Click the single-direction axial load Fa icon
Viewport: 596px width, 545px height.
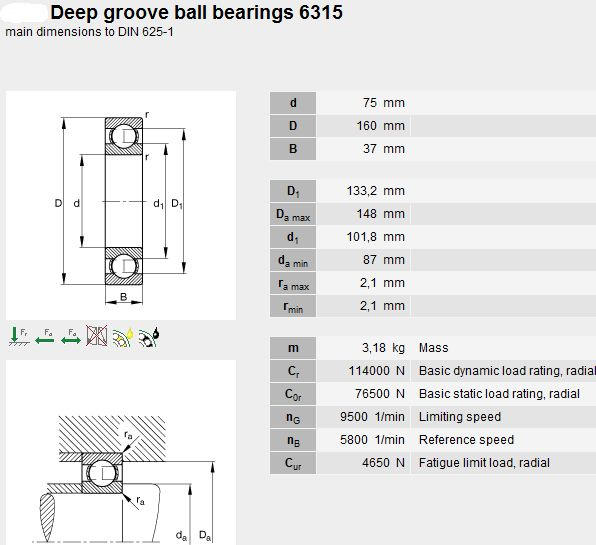point(44,336)
